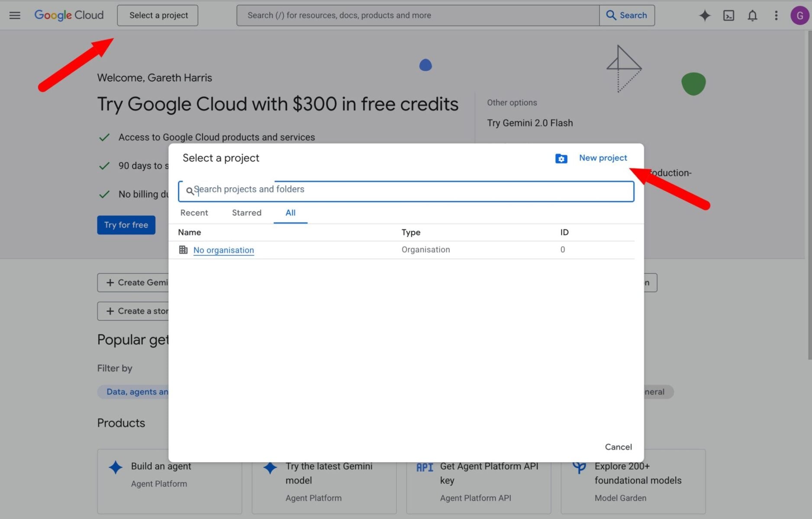Click the Welcome, Gareth Harris text
This screenshot has height=519, width=812.
point(155,78)
